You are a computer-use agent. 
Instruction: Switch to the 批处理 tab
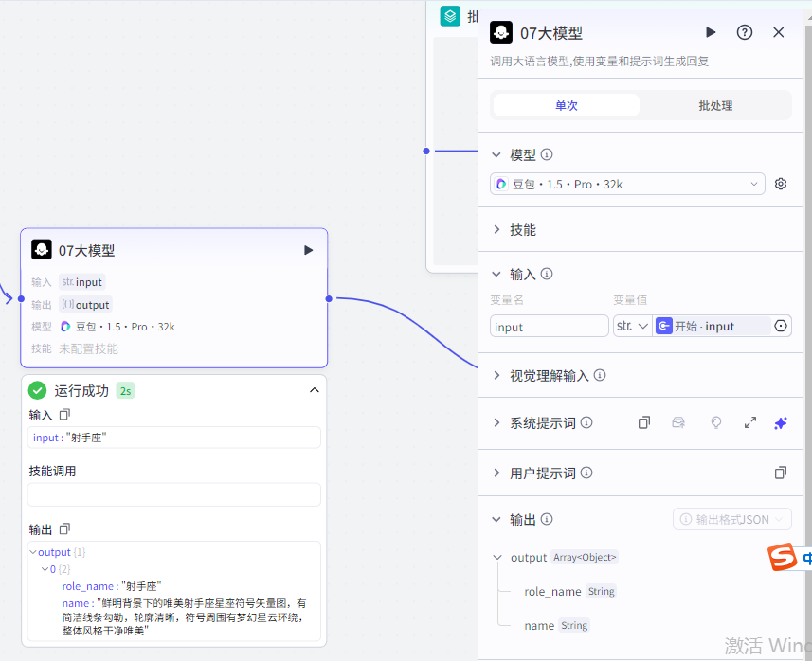(x=716, y=105)
